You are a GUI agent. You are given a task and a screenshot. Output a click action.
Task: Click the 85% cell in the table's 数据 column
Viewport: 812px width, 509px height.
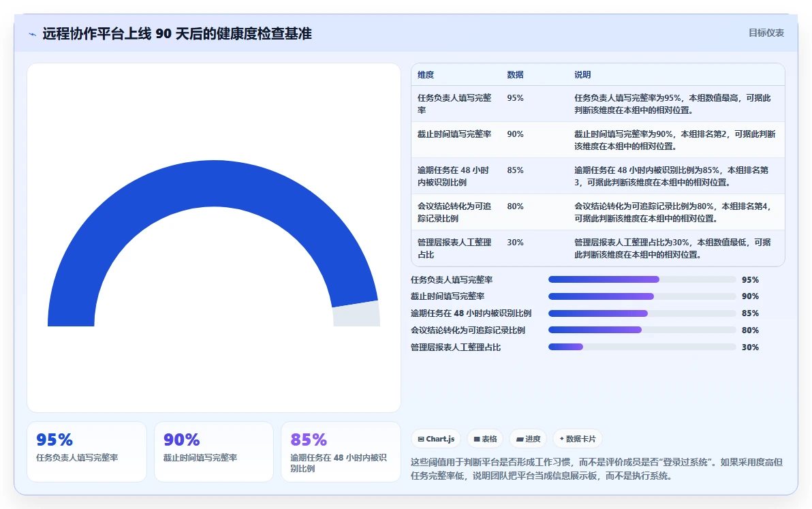coord(515,170)
